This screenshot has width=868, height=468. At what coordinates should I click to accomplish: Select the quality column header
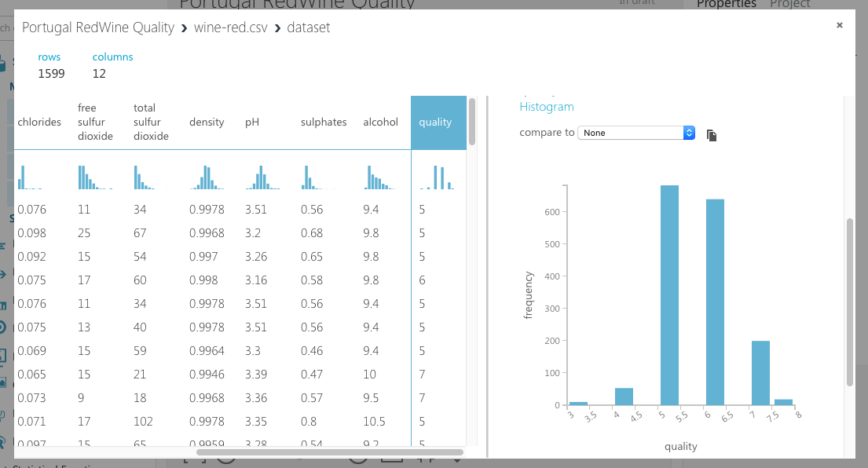tap(438, 122)
